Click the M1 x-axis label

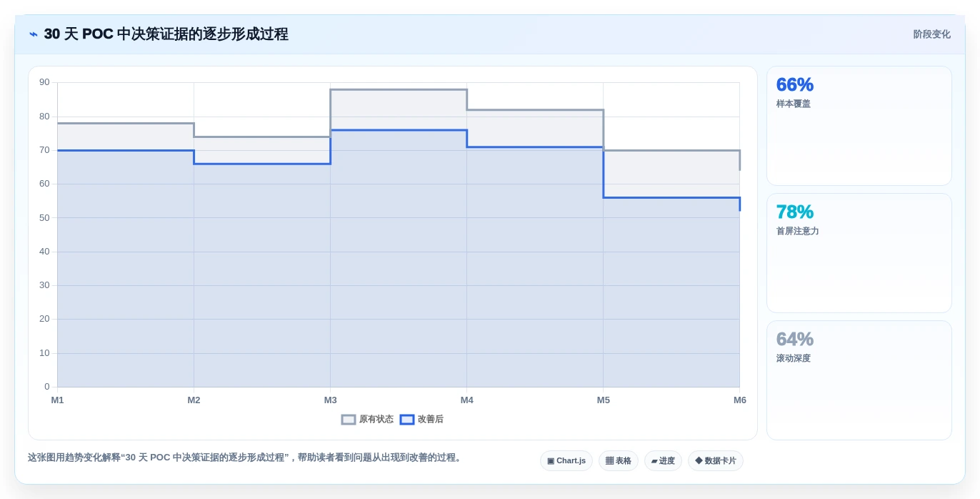57,400
